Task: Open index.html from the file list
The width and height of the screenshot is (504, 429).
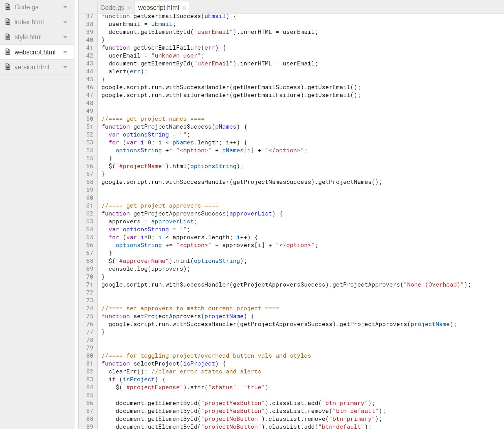Action: tap(29, 22)
